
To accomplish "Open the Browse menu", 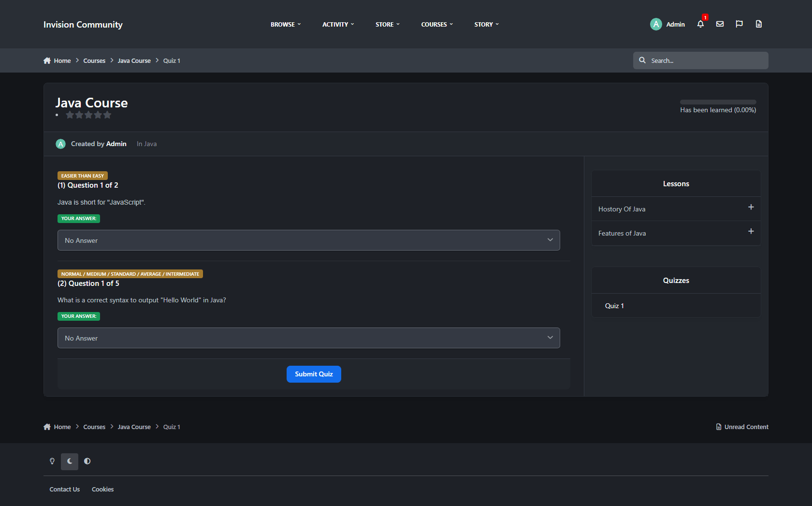I will click(286, 24).
